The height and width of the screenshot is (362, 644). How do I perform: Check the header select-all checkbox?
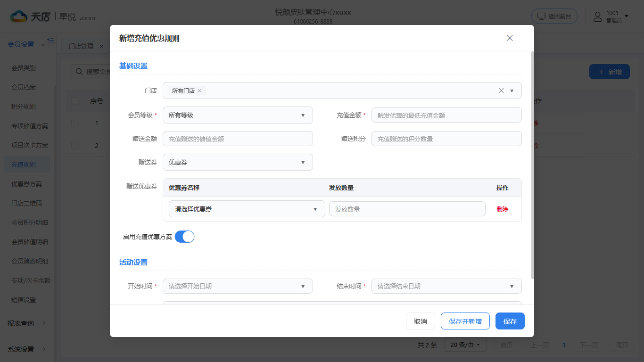[75, 101]
